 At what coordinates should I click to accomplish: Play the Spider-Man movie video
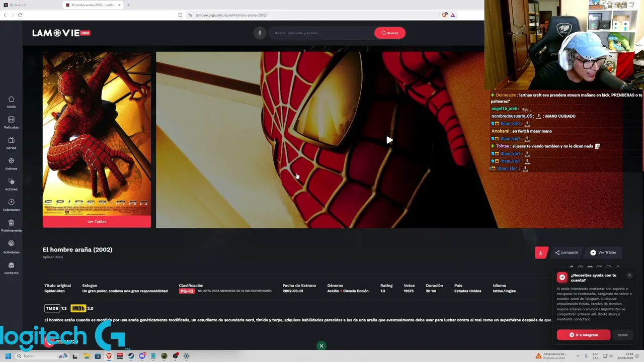[389, 140]
